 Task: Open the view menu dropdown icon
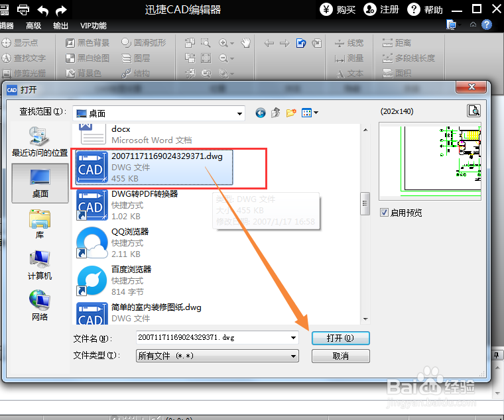[310, 113]
